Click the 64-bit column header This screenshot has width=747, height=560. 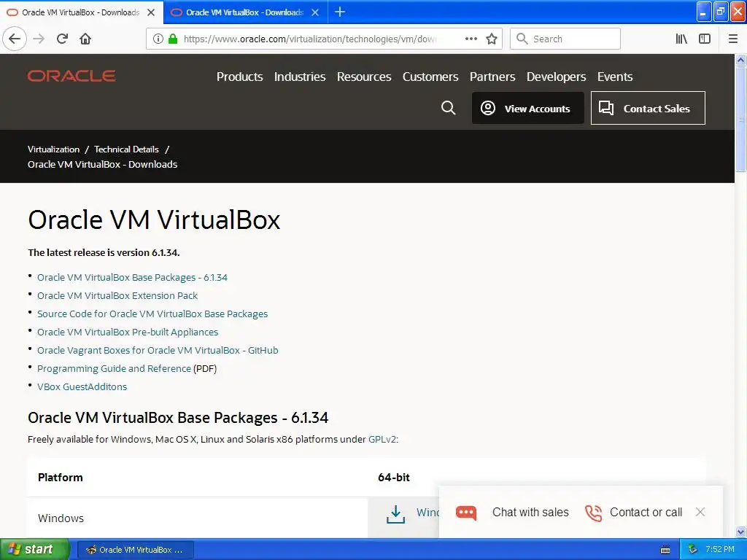[393, 477]
